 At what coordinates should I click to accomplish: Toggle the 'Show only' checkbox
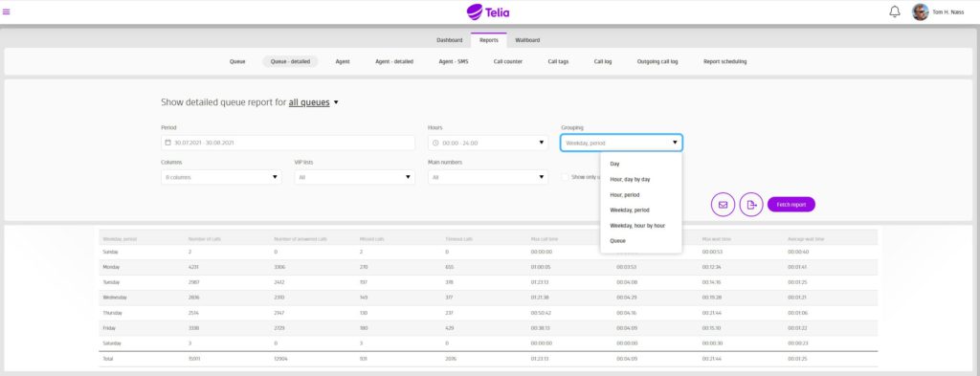pyautogui.click(x=565, y=177)
